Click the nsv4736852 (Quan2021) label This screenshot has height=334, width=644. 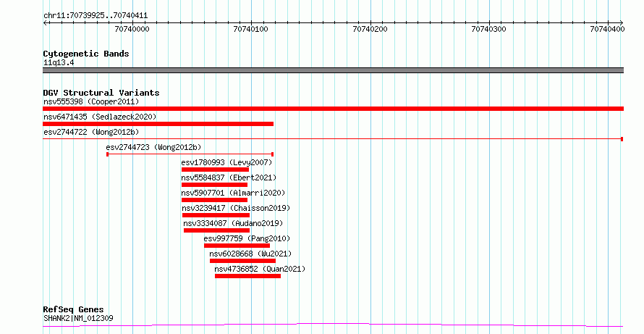tap(260, 269)
